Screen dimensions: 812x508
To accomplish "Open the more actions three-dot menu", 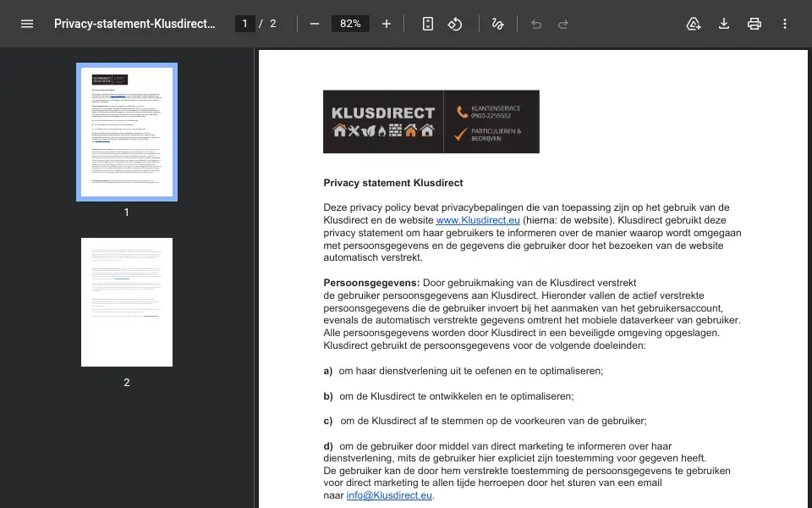I will (x=785, y=24).
